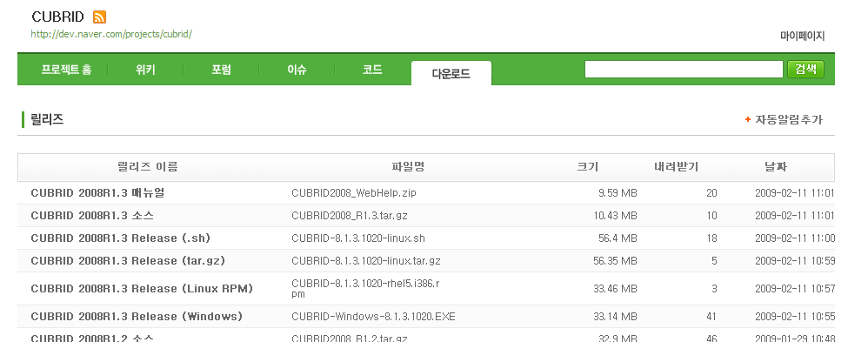Open CUBRID 2008R1.3 매뉴얼 release
The width and height of the screenshot is (868, 342).
(97, 193)
